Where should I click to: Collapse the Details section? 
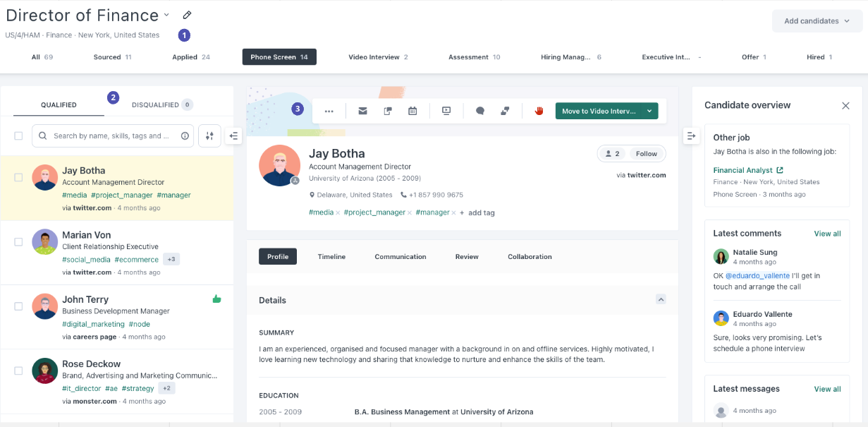(661, 299)
